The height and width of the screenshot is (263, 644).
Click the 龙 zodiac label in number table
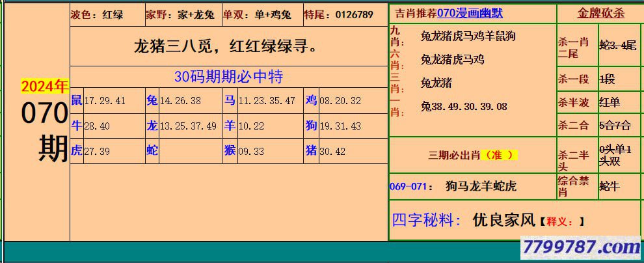point(152,126)
